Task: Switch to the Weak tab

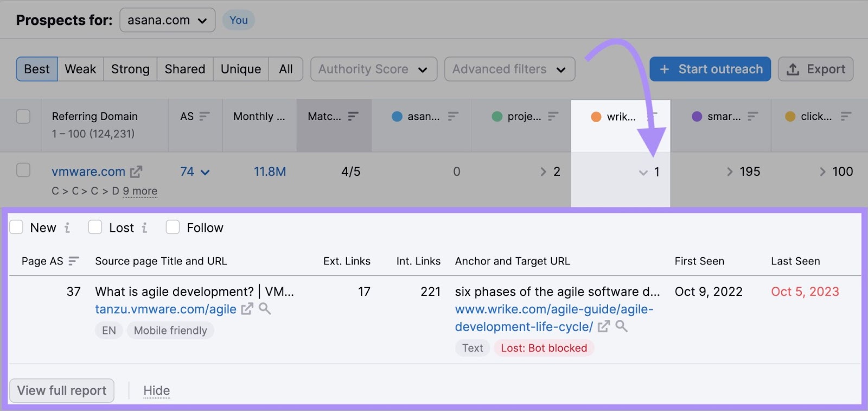Action: pos(80,69)
